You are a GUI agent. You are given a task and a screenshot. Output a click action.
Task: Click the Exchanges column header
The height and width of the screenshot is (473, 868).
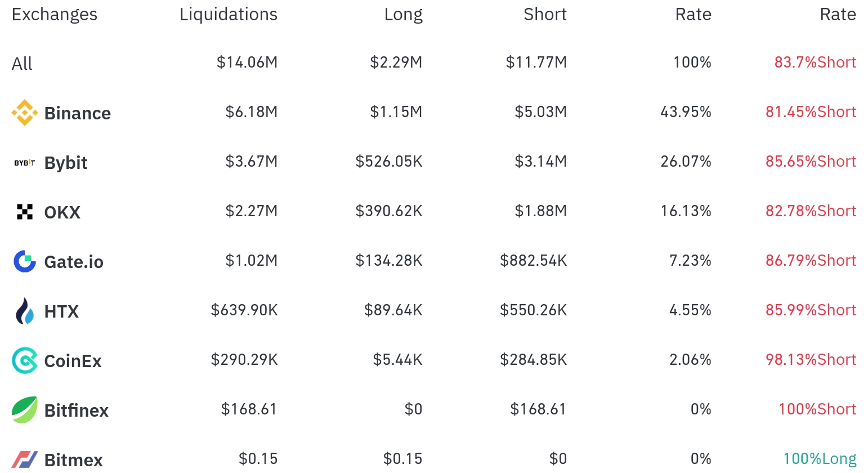pos(55,14)
